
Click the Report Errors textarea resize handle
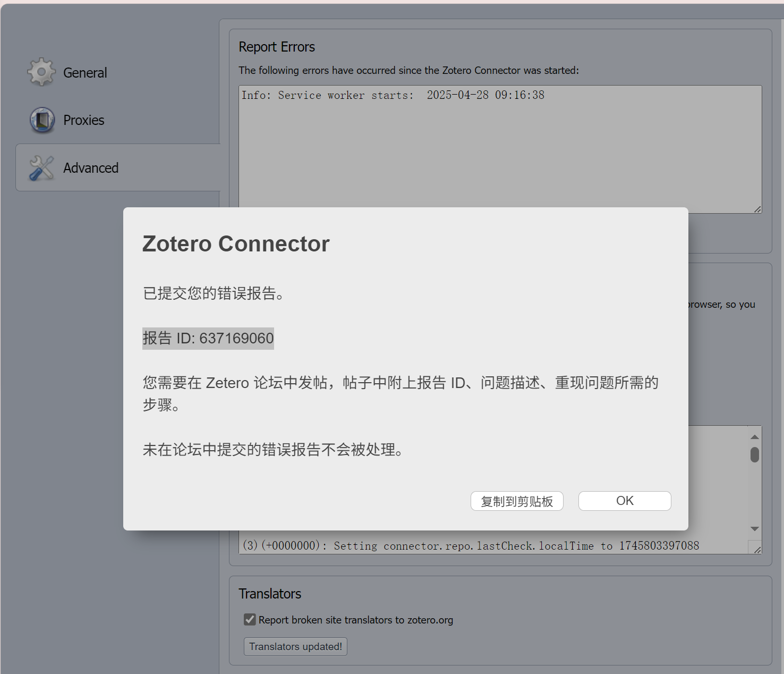(x=757, y=209)
